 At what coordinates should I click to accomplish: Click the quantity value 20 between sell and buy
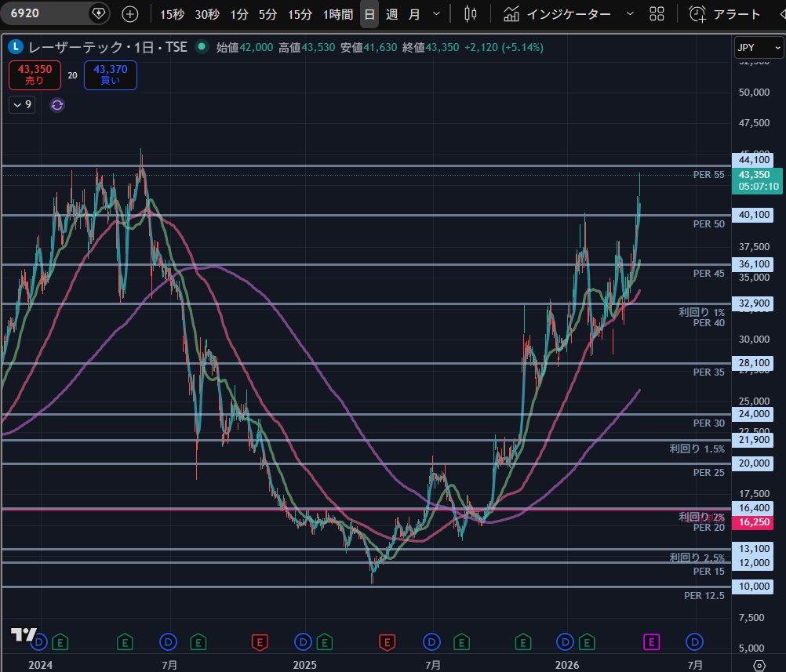73,75
